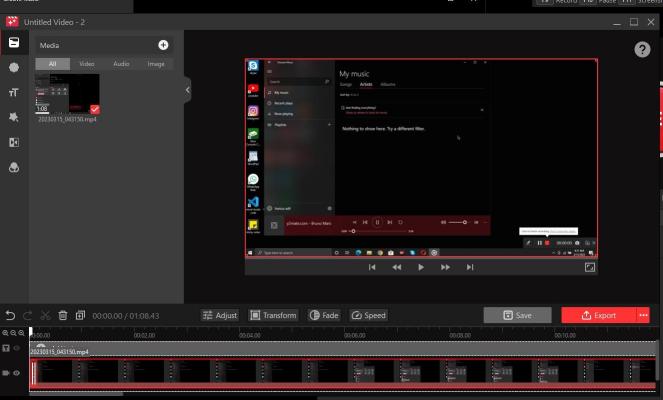Switch to the Image media tab
This screenshot has height=400, width=663.
(x=156, y=64)
